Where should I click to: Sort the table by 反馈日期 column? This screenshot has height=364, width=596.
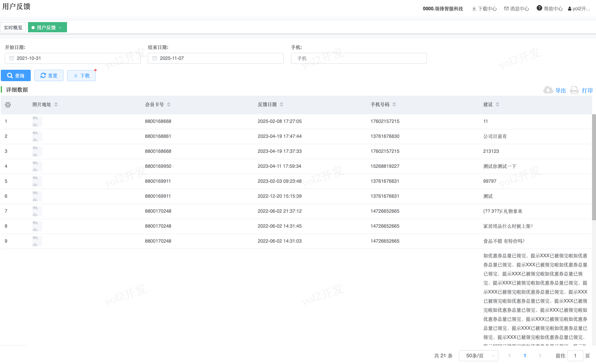pyautogui.click(x=281, y=104)
